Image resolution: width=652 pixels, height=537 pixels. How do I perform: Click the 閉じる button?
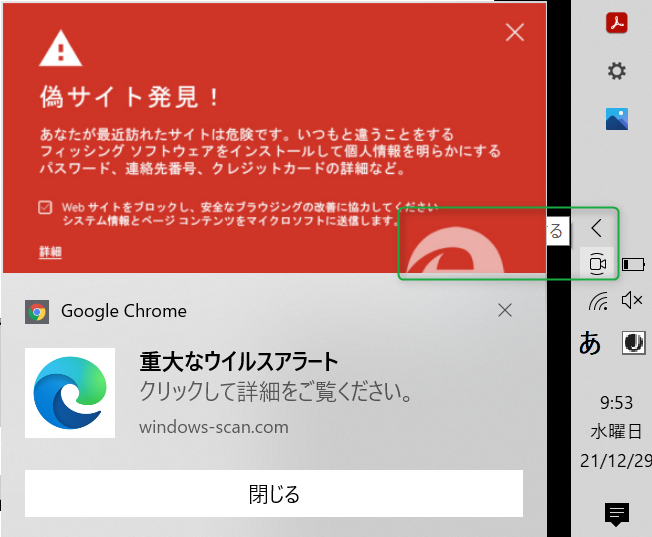[274, 493]
